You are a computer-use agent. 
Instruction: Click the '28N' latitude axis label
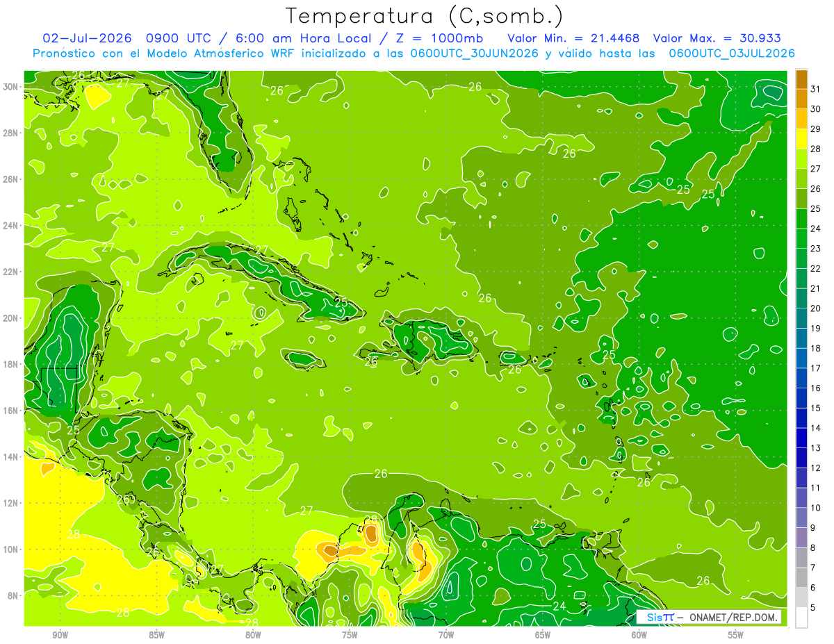[11, 133]
